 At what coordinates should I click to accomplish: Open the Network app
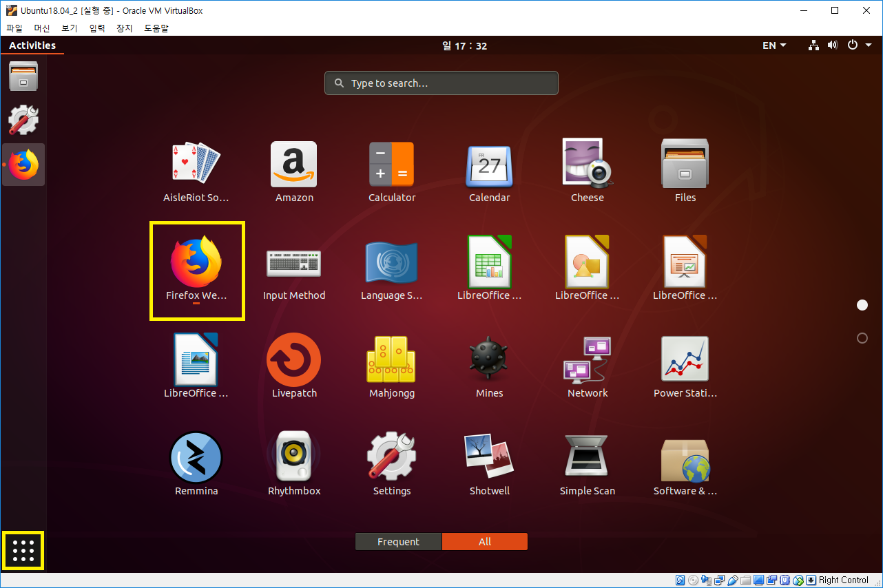588,368
